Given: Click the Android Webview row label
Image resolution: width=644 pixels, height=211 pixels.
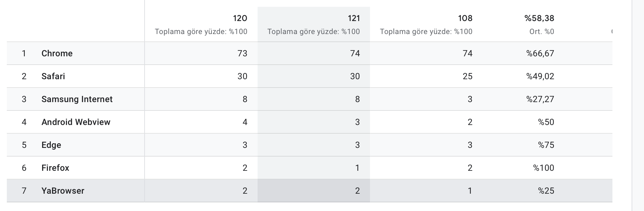Looking at the screenshot, I should click(76, 122).
